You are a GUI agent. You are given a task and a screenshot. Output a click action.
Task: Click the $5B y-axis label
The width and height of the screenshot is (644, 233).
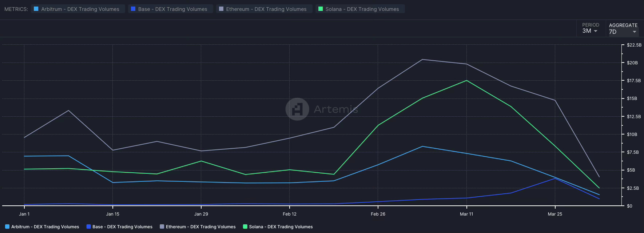click(x=631, y=170)
